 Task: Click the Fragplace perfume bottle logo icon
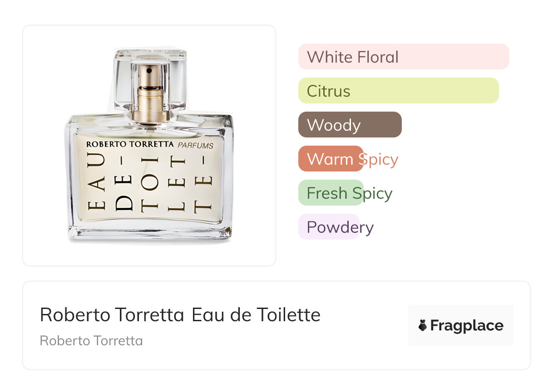tap(423, 325)
